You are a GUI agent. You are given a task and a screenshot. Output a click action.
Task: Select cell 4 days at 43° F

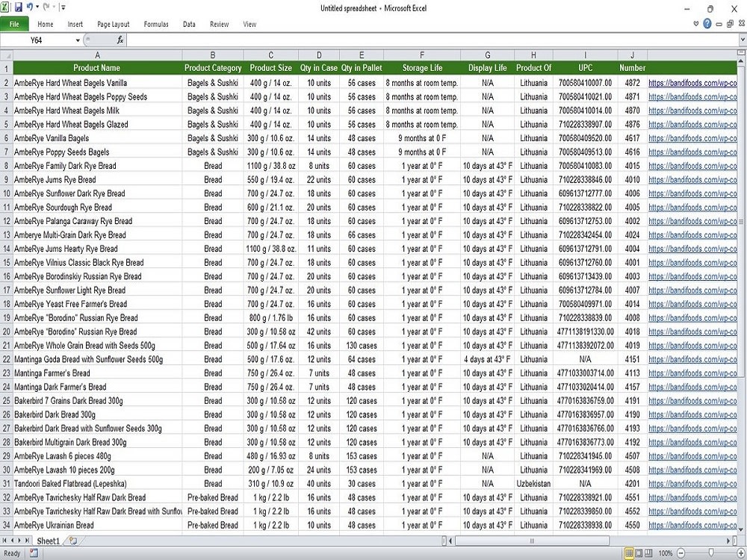487,359
